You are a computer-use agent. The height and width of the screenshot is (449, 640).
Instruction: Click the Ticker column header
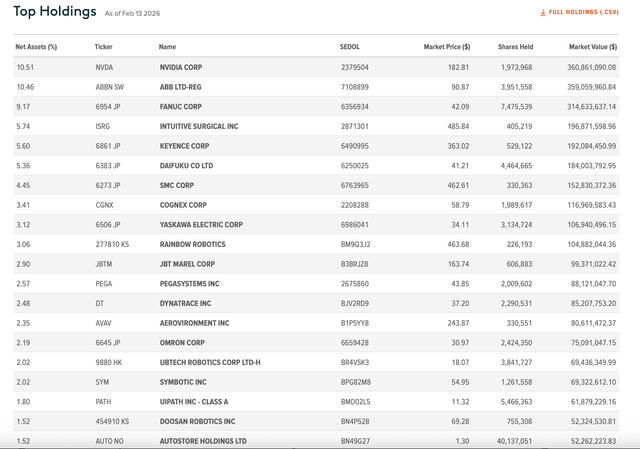pos(103,47)
